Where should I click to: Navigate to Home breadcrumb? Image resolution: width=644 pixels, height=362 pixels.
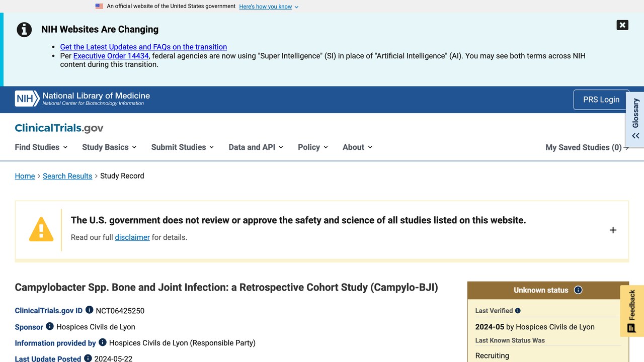pyautogui.click(x=25, y=176)
